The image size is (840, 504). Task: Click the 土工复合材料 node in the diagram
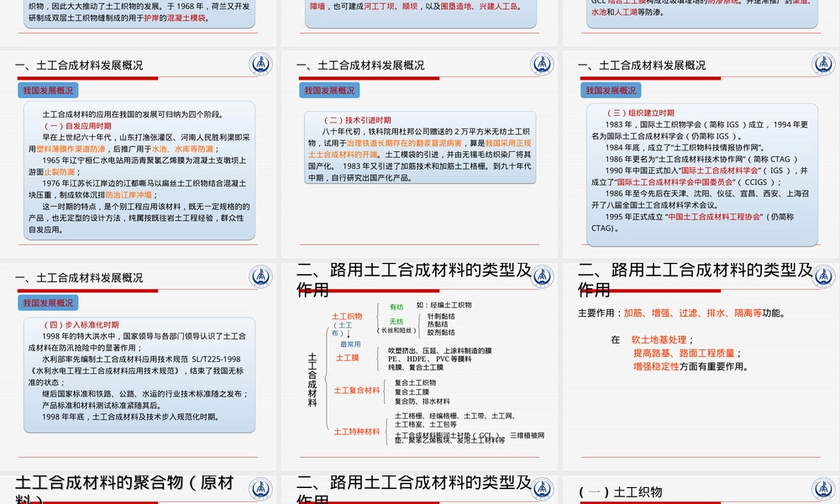357,391
